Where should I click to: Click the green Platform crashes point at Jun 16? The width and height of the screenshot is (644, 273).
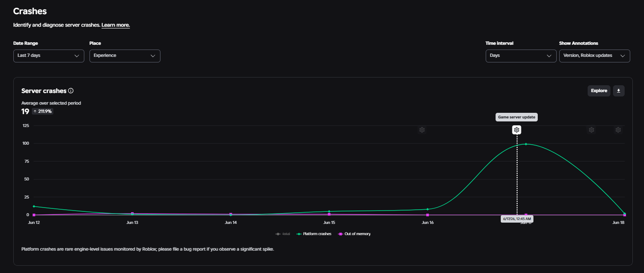(428, 209)
